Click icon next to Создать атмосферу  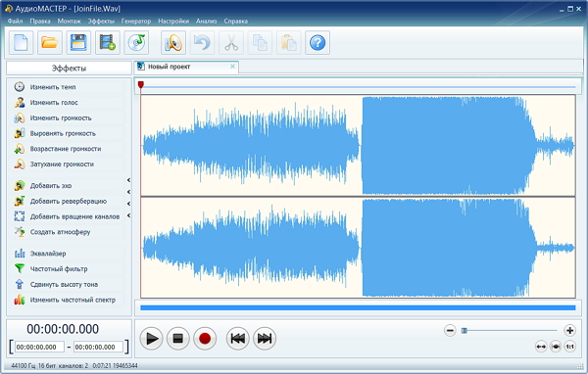(20, 232)
